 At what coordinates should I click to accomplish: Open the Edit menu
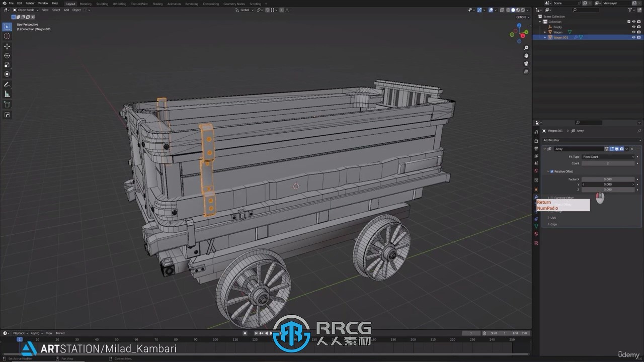19,3
